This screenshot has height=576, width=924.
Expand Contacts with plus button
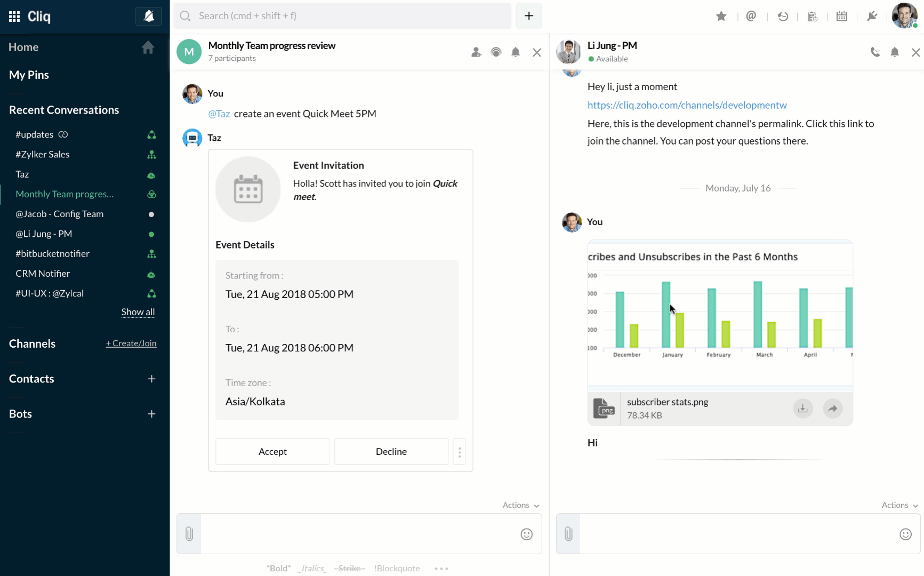(151, 379)
